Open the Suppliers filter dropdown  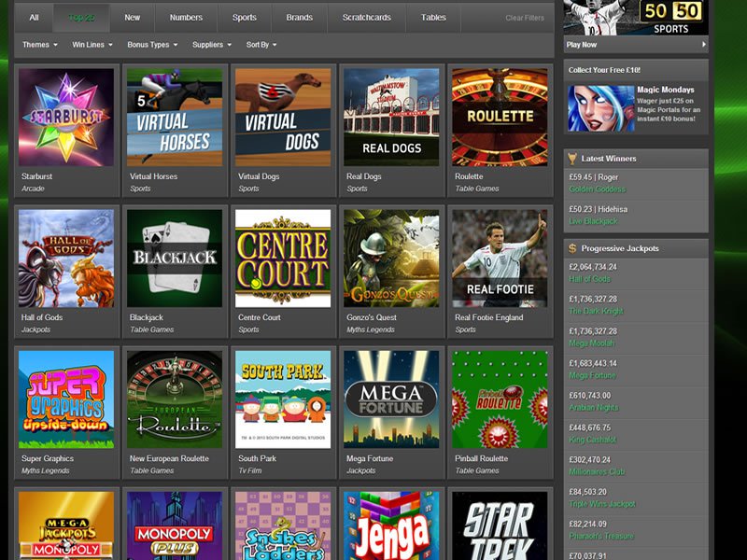click(212, 45)
